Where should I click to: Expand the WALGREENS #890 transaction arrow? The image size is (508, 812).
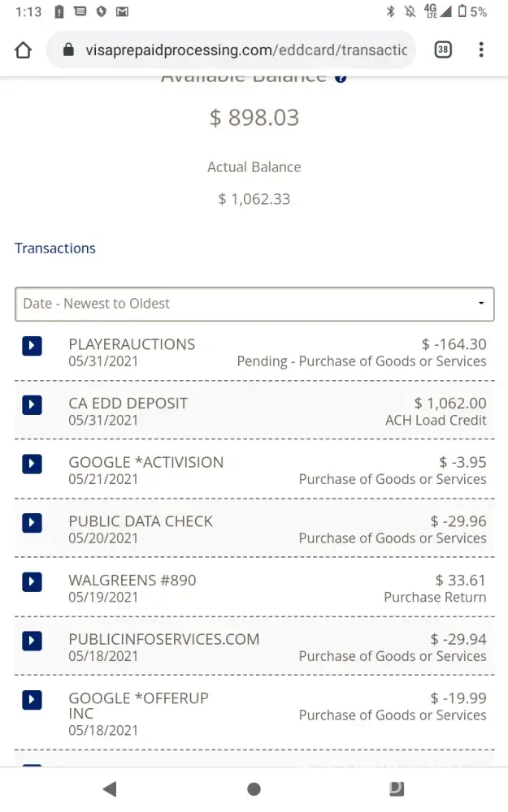pos(32,581)
